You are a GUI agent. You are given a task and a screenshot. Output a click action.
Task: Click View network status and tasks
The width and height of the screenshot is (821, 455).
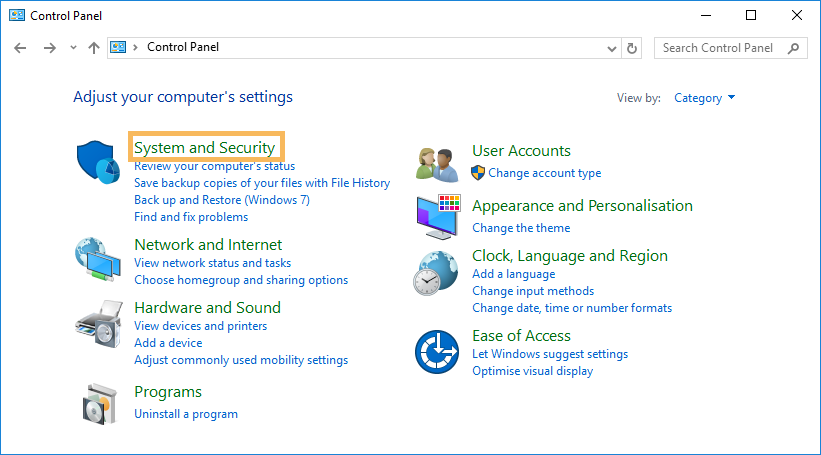pyautogui.click(x=212, y=263)
